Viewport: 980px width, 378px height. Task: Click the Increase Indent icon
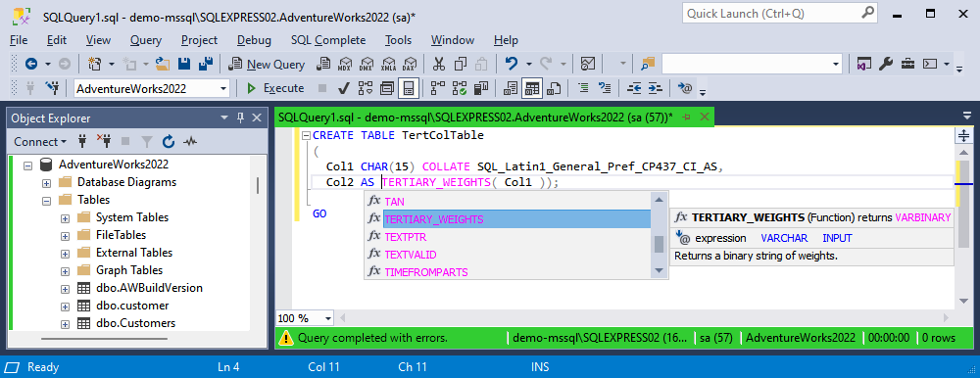click(655, 88)
